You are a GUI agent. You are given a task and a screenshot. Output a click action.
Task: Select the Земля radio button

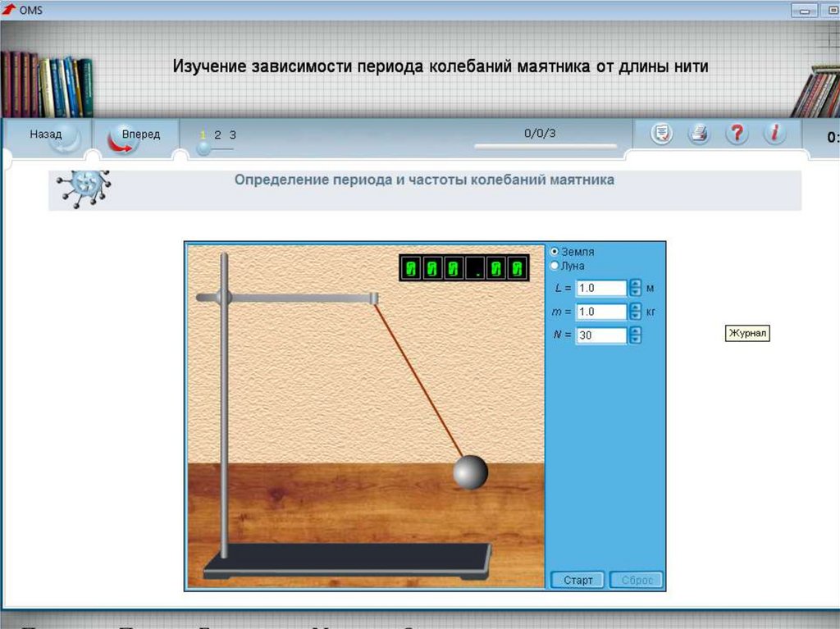pos(555,252)
